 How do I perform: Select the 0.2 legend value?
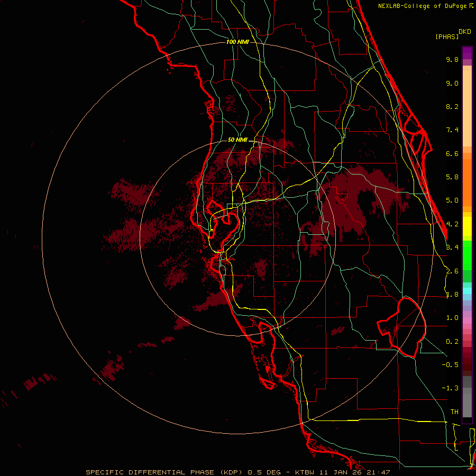[x=452, y=342]
